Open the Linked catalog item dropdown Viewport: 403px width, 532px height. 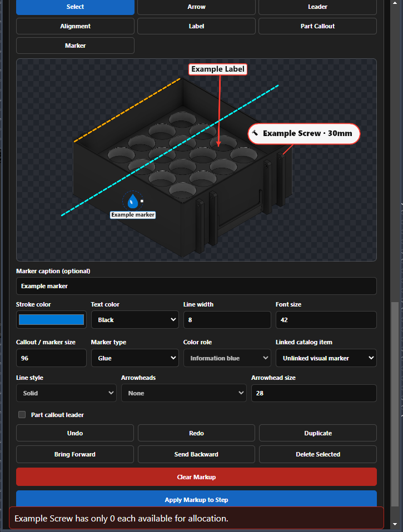click(x=326, y=358)
